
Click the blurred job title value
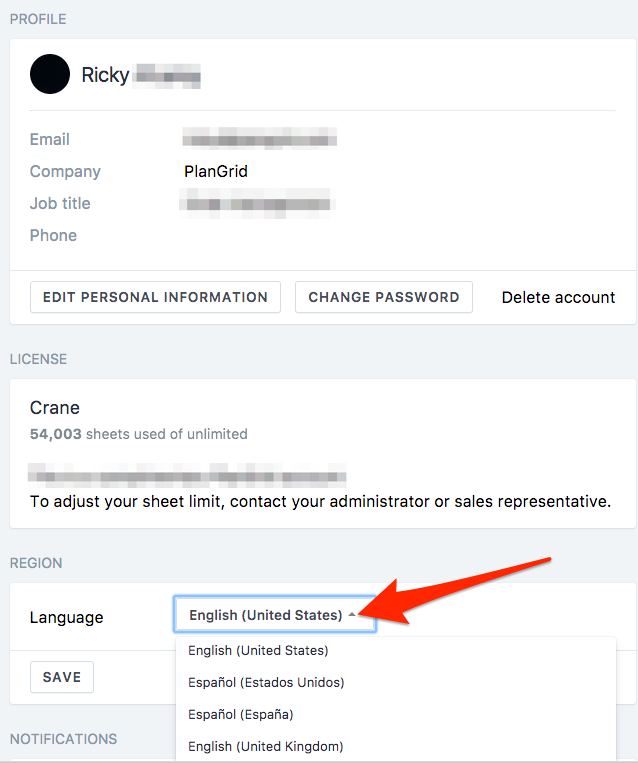click(x=257, y=203)
